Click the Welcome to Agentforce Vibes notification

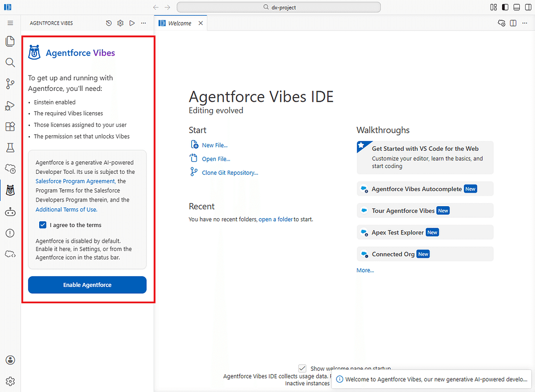pyautogui.click(x=432, y=379)
